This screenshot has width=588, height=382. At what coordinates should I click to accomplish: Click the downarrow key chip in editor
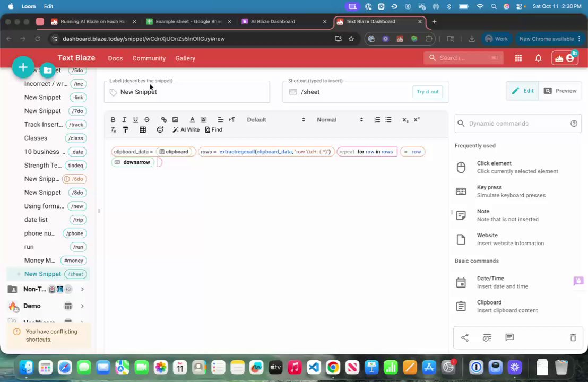coord(133,162)
